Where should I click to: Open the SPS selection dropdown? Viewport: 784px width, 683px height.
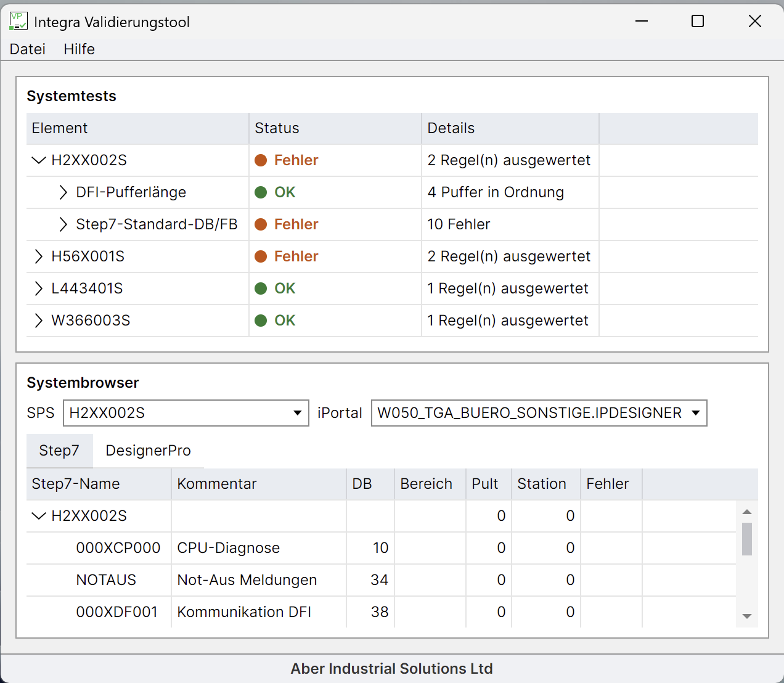[x=298, y=413]
